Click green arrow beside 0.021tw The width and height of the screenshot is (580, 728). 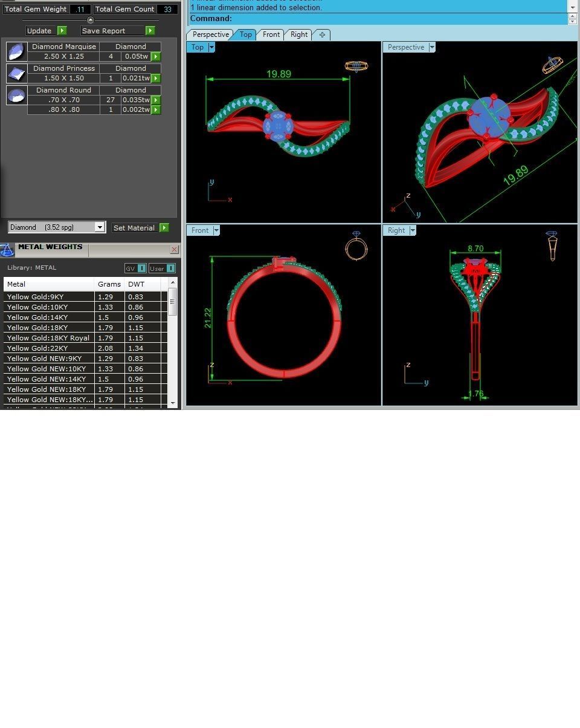coord(156,78)
